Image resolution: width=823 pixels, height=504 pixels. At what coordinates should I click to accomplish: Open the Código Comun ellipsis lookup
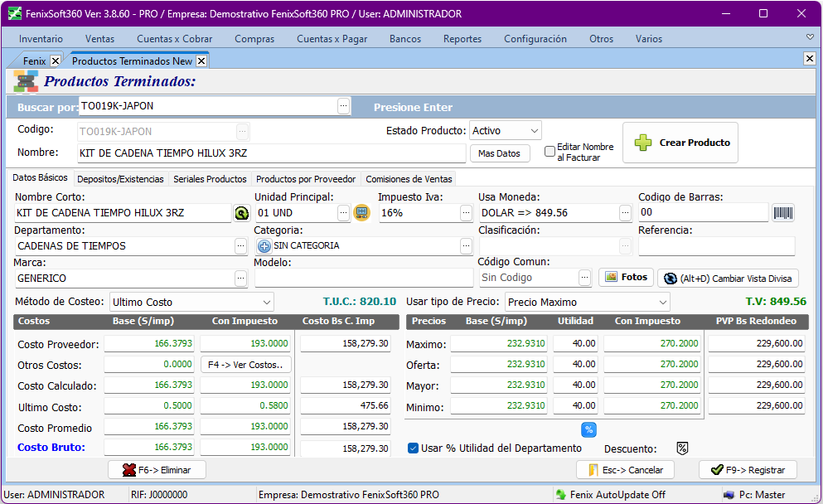coord(584,277)
